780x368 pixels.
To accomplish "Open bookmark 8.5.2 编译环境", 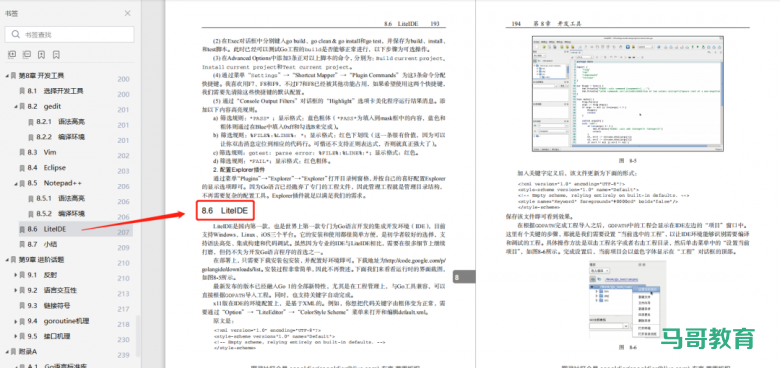I will [x=61, y=214].
